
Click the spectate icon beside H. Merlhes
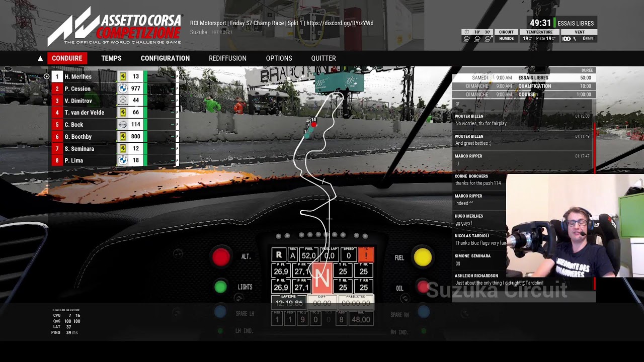(x=46, y=77)
